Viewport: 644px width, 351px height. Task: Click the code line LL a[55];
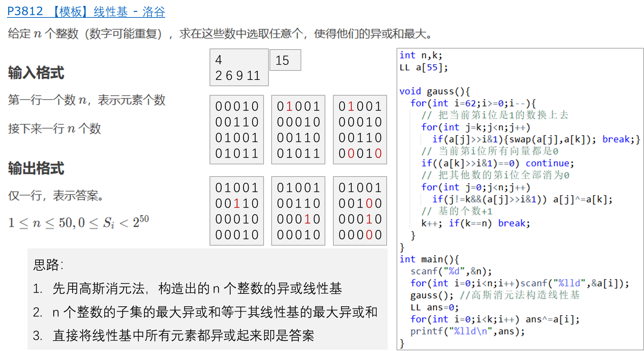click(x=424, y=67)
